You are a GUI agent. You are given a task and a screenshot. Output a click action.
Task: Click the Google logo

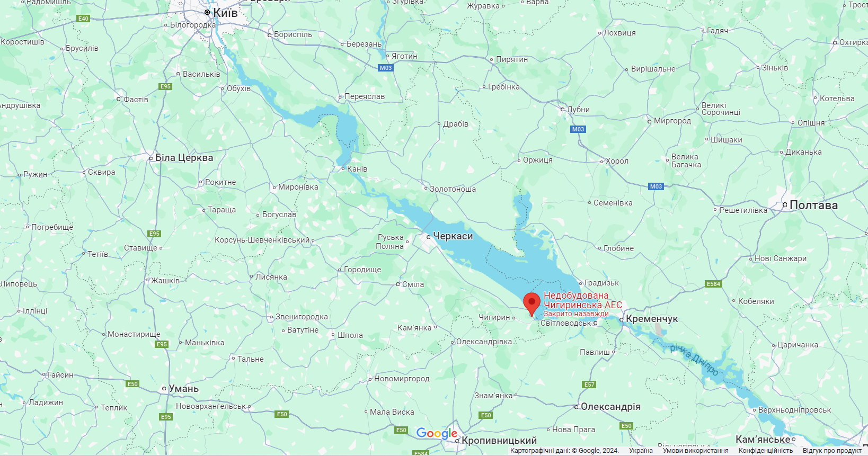[437, 433]
